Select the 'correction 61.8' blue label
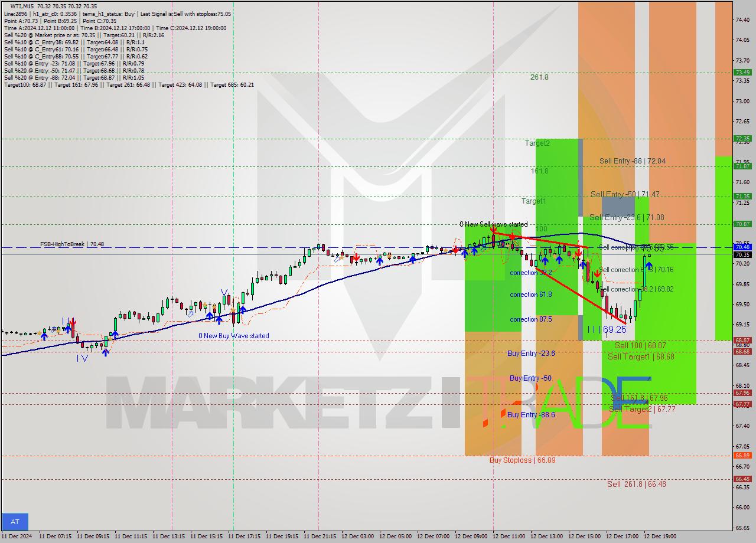This screenshot has width=756, height=543. coord(531,295)
